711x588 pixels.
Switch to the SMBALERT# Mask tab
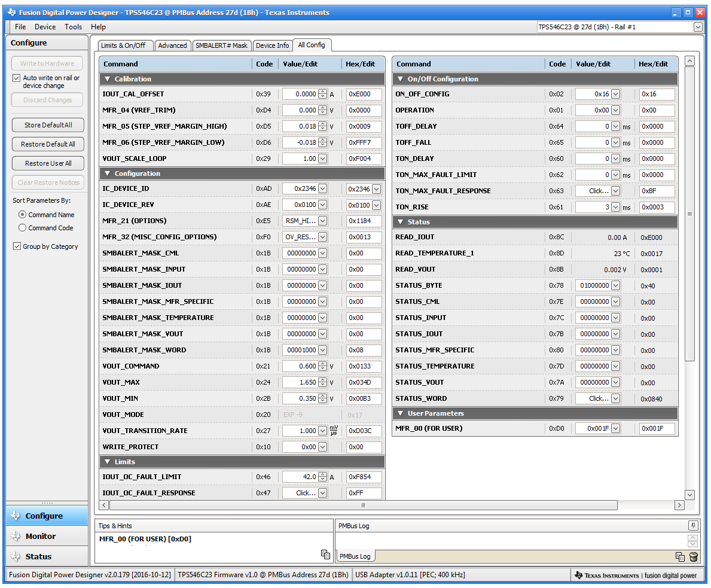pos(221,45)
